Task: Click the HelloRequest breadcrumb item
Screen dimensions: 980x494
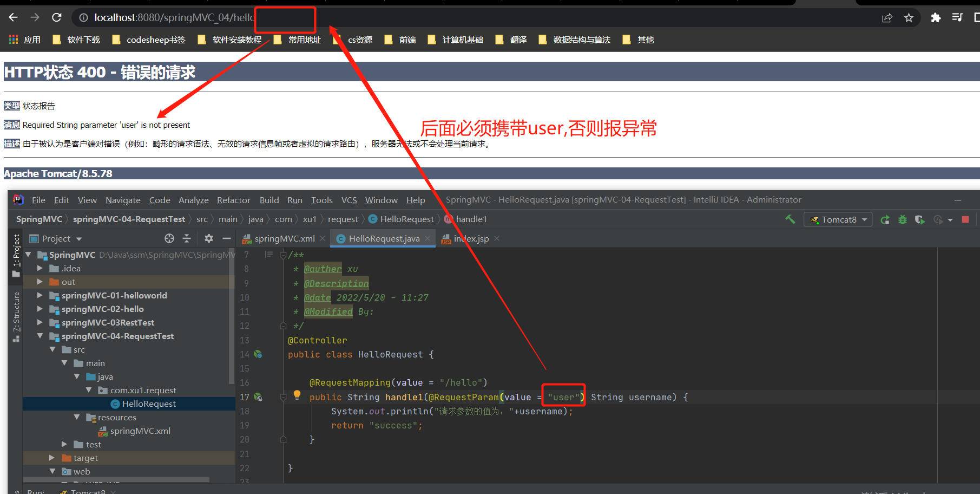Action: [x=401, y=219]
